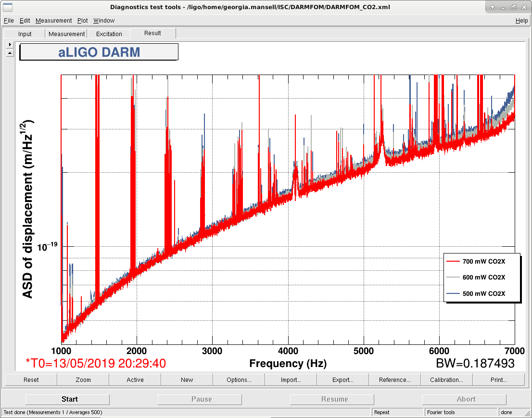
Task: Switch to the Measurement tab
Action: click(x=66, y=34)
